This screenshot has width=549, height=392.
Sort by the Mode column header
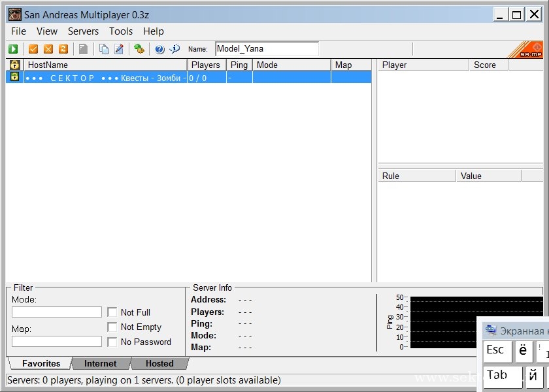click(291, 65)
